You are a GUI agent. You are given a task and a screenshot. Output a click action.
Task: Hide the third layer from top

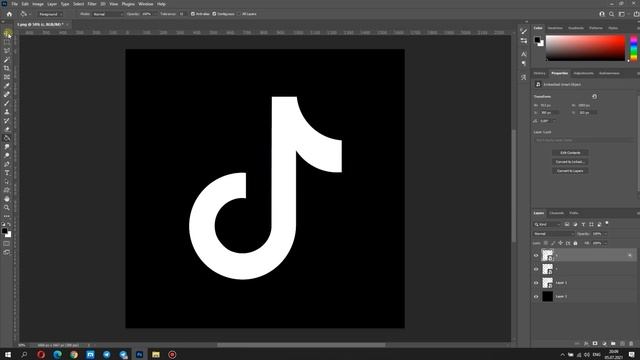pos(536,283)
